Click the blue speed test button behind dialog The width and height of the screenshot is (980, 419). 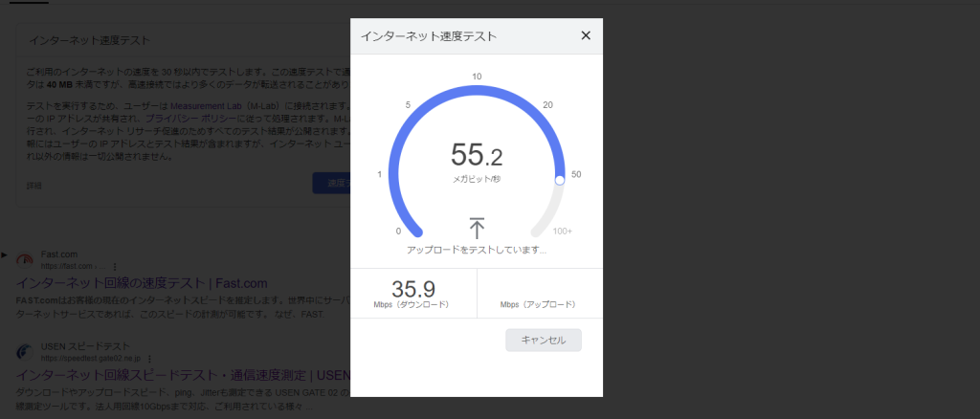click(x=331, y=183)
